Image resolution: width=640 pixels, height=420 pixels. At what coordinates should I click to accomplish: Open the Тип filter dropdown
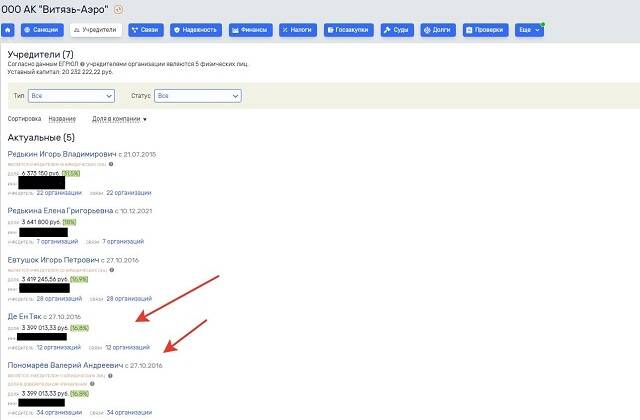tap(71, 96)
